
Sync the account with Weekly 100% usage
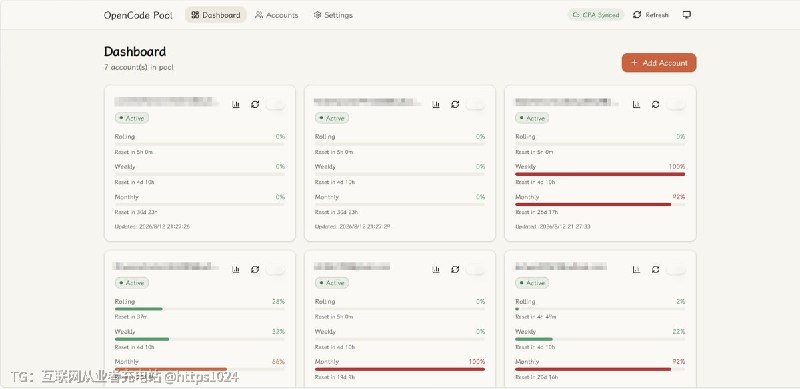click(x=656, y=104)
